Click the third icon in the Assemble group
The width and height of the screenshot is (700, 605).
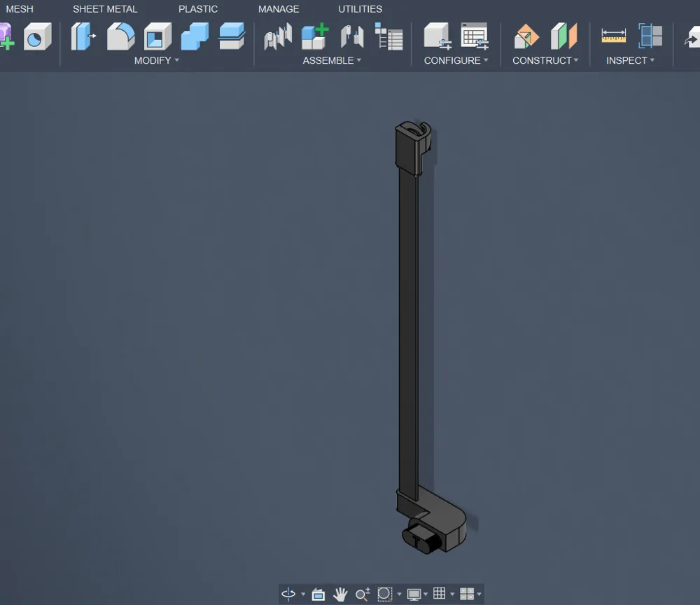(352, 36)
